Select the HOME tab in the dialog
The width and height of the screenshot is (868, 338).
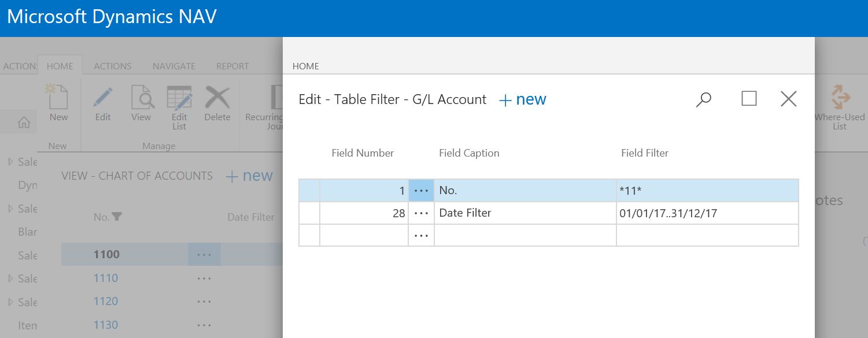306,66
